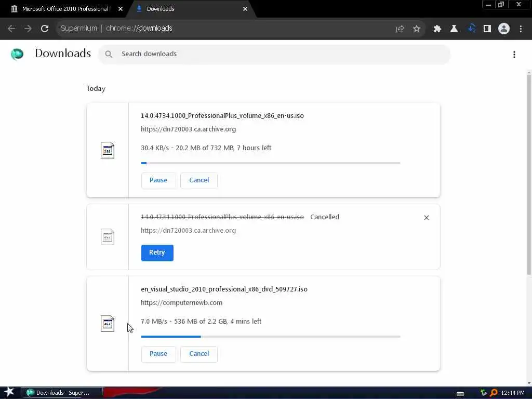Bookmark this page with the star icon

(417, 29)
